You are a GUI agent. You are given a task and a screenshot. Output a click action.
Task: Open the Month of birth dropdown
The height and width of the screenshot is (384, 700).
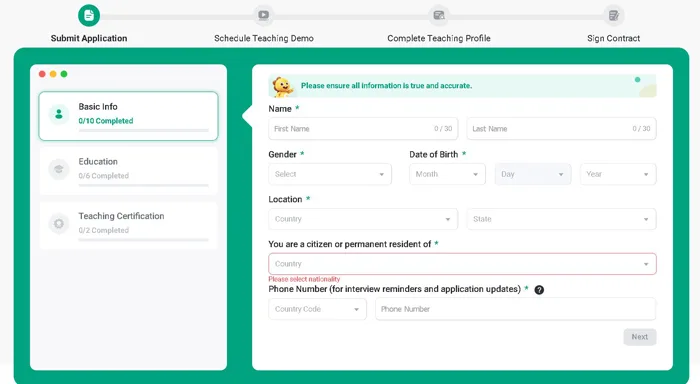pyautogui.click(x=447, y=174)
